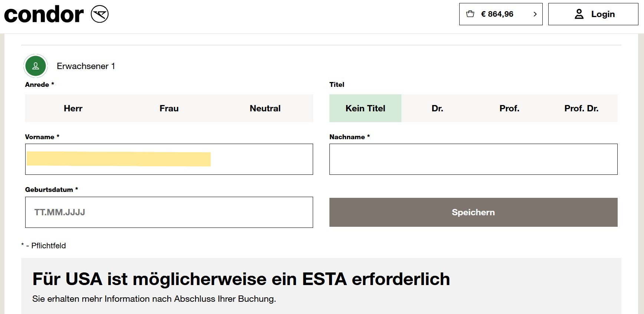
Task: Click the Condor bird logo icon
Action: pos(99,14)
